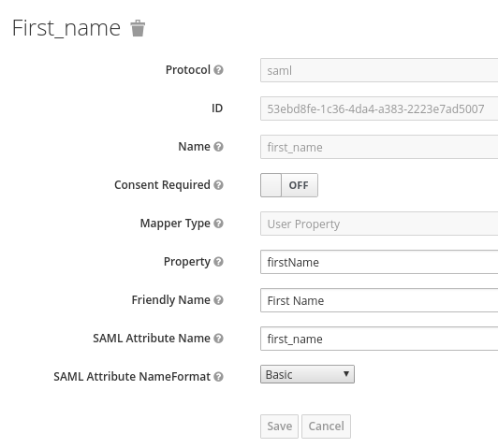Click the Consent Required label

click(162, 185)
